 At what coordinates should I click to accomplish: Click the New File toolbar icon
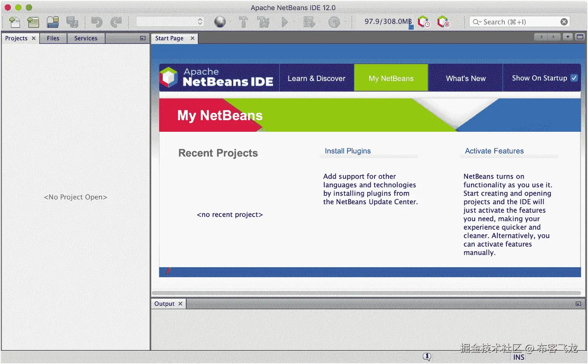(x=14, y=22)
